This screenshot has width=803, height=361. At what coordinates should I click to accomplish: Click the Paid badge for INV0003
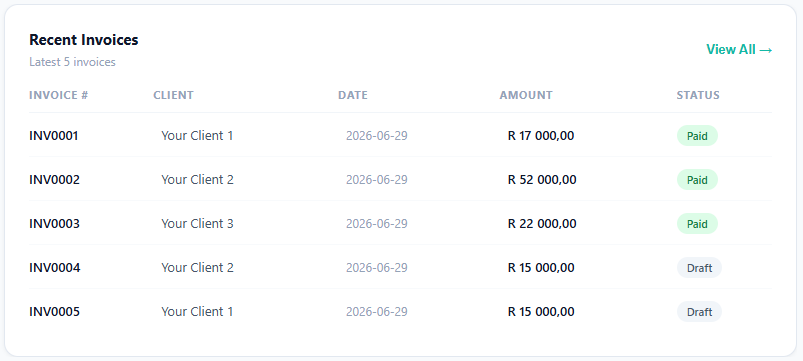click(x=697, y=224)
